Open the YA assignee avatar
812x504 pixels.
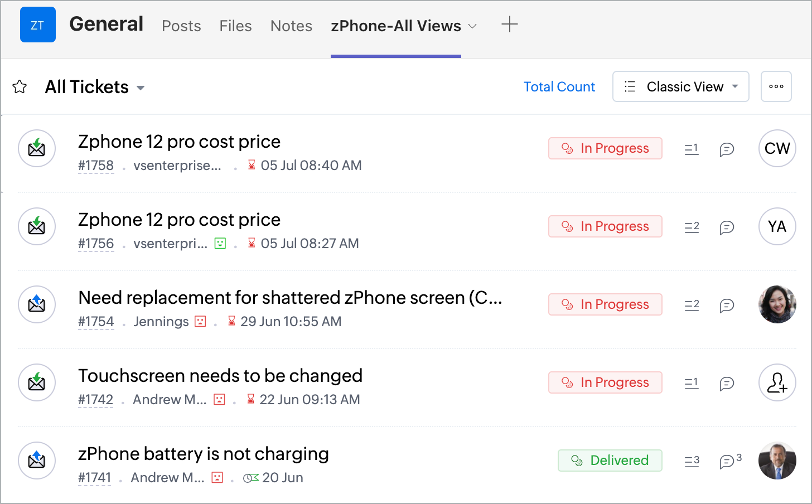[777, 226]
